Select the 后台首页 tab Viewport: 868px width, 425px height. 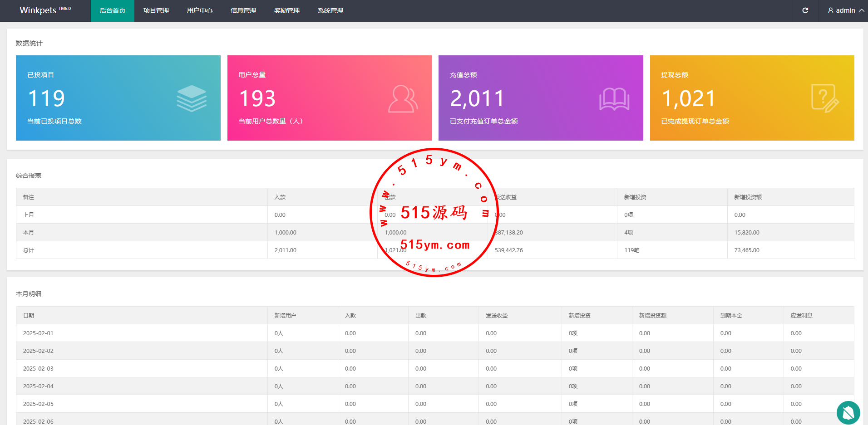(x=113, y=10)
